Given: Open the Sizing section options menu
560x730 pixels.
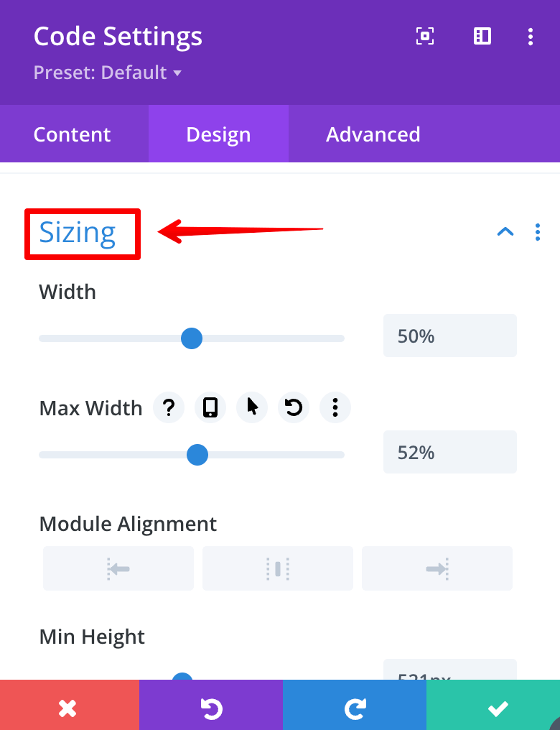Looking at the screenshot, I should 537,231.
